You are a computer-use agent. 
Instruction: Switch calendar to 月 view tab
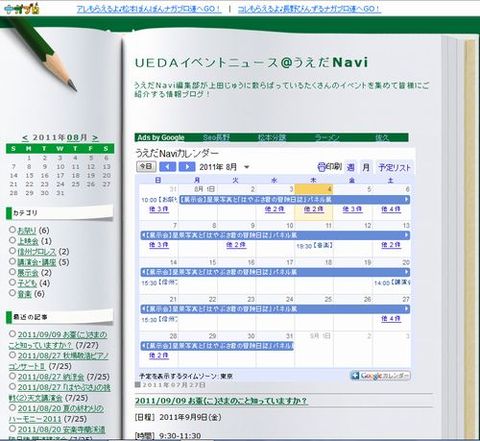[366, 167]
